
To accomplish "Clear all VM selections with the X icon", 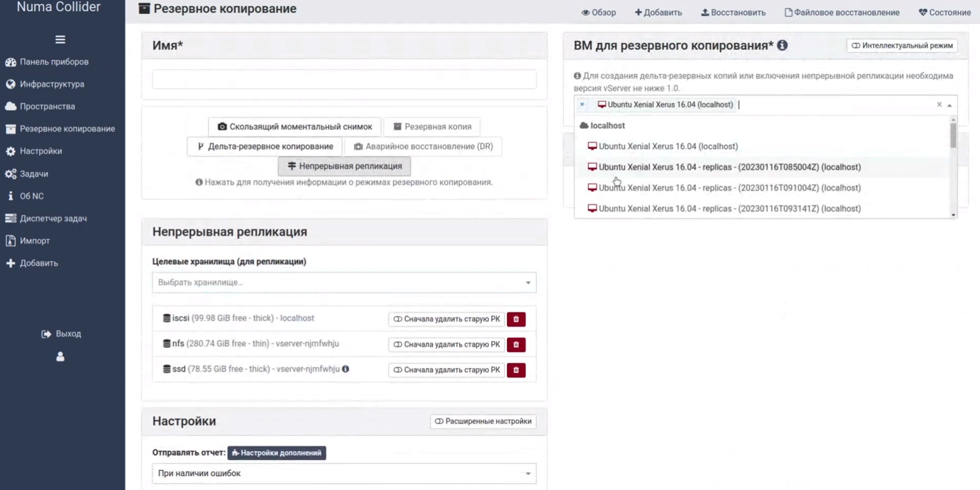I will coord(939,105).
